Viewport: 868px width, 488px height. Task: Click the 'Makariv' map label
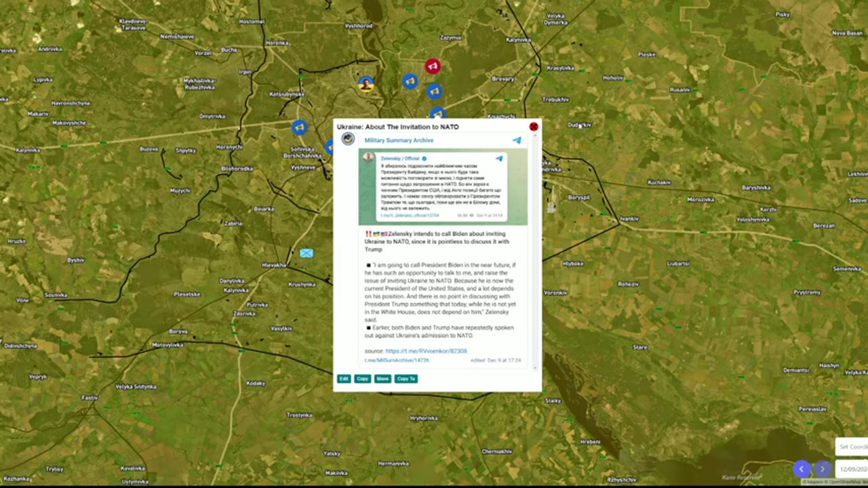click(x=38, y=114)
